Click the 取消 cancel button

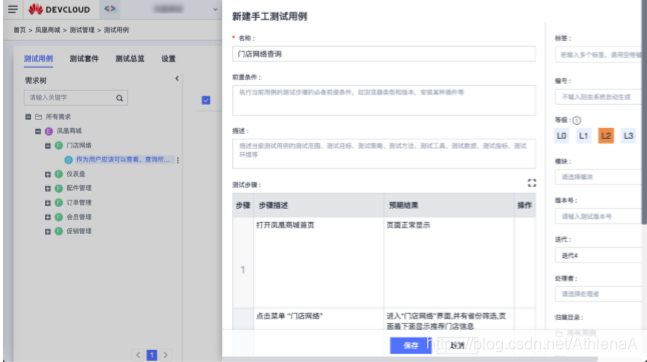(457, 345)
